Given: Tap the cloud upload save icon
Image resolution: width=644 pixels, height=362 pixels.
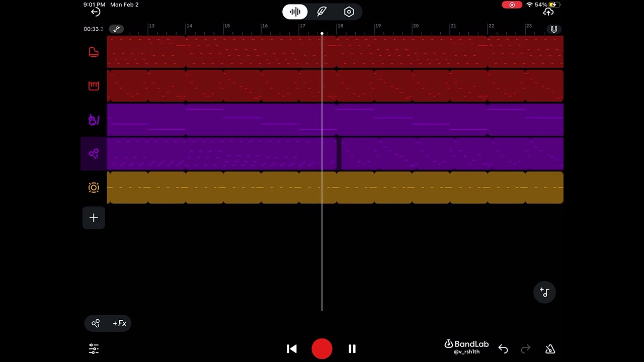Looking at the screenshot, I should 548,12.
